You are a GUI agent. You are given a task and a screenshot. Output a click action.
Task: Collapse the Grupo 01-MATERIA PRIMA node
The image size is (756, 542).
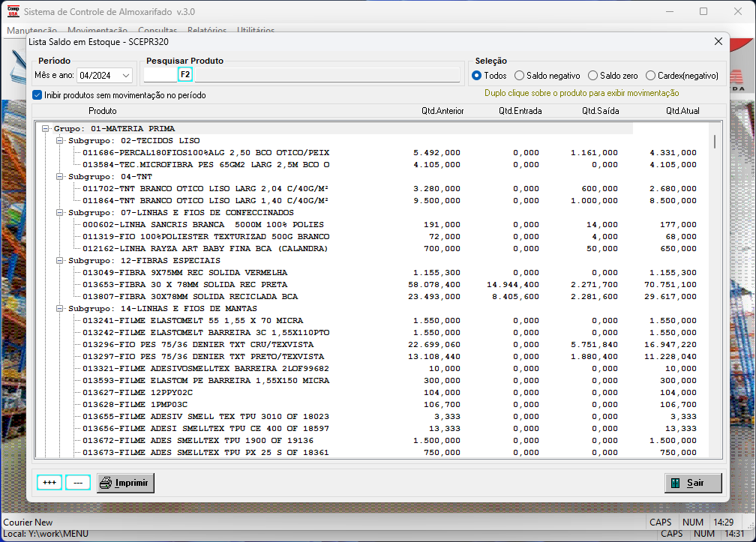[45, 129]
